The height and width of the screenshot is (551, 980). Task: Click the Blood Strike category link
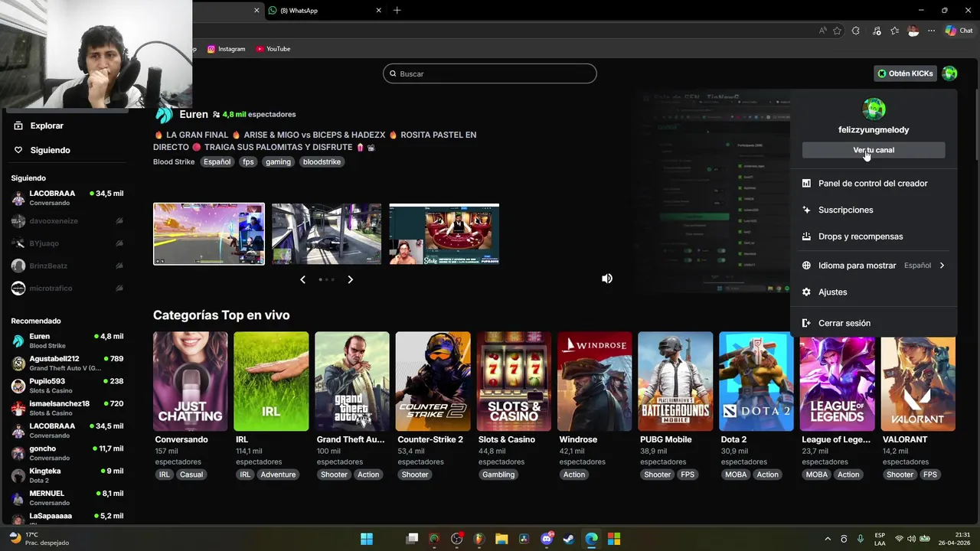[x=174, y=161]
